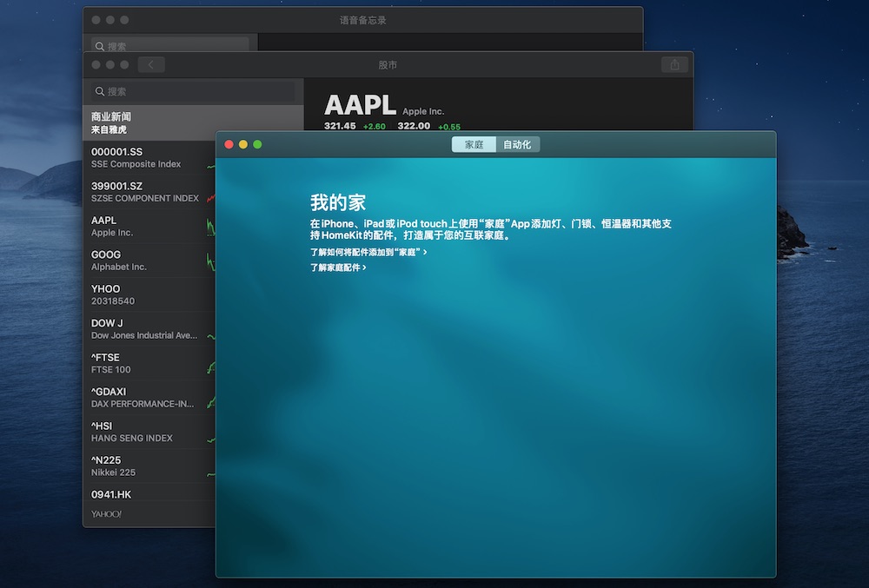The width and height of the screenshot is (869, 588).
Task: Open the 了解如何将配件添加到"家庭" link
Action: coord(368,252)
